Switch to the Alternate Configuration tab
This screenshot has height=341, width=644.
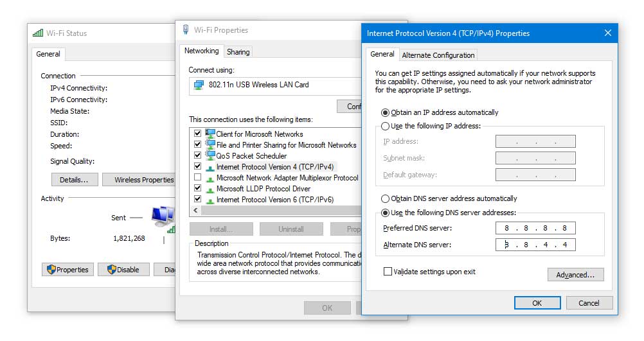click(438, 55)
